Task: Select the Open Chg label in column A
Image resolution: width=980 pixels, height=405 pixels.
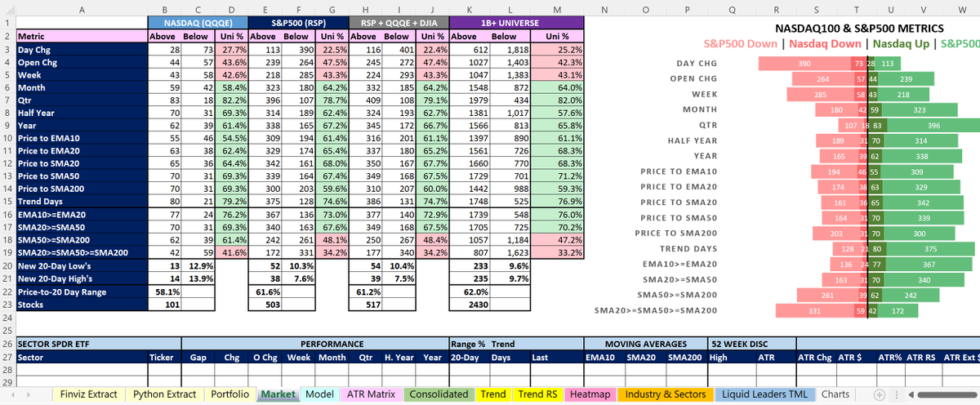Action: pos(82,62)
